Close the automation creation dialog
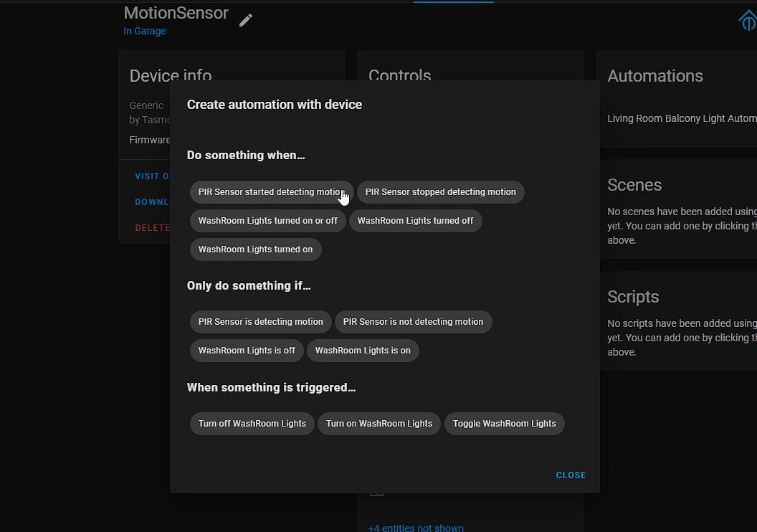757x532 pixels. point(571,475)
